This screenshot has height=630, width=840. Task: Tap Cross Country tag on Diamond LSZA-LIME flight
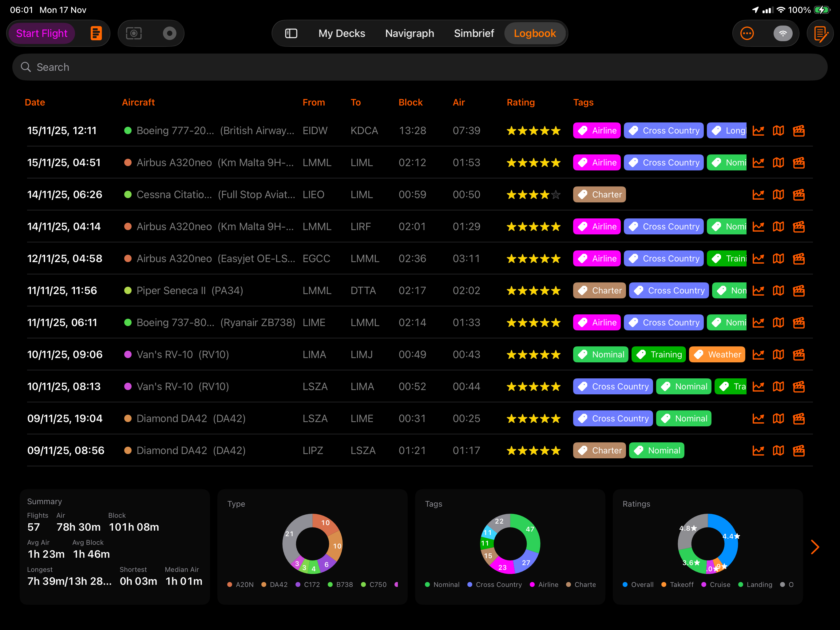(x=612, y=418)
